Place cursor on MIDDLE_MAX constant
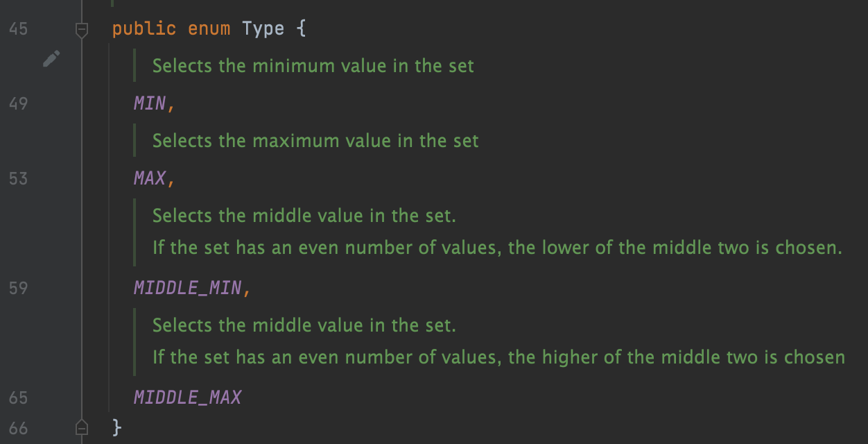Screen dimensions: 868x444 click(x=188, y=398)
